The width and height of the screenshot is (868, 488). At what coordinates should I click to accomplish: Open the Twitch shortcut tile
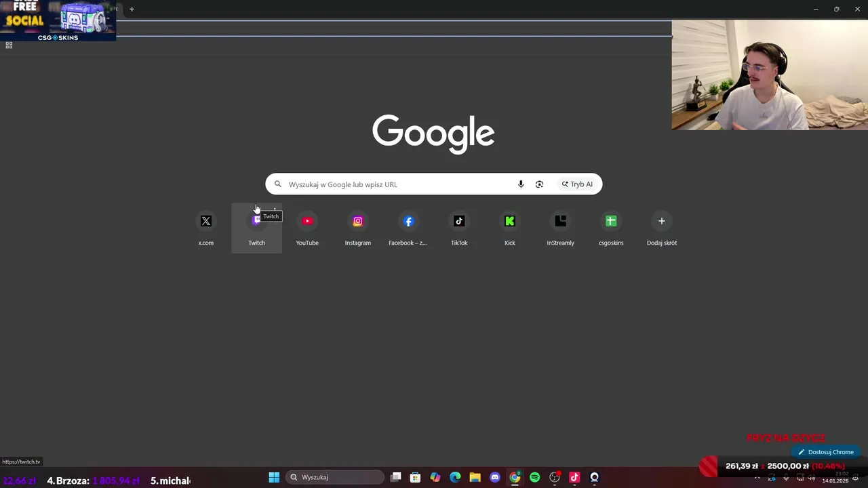(x=256, y=228)
